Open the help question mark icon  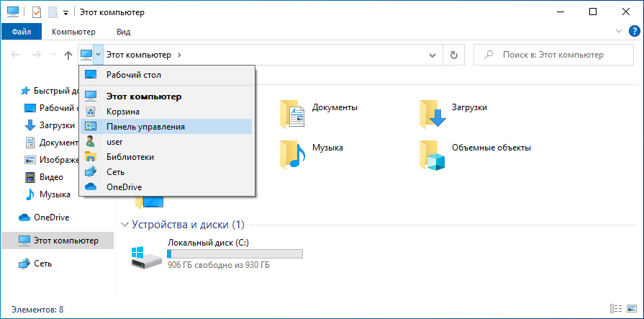635,32
